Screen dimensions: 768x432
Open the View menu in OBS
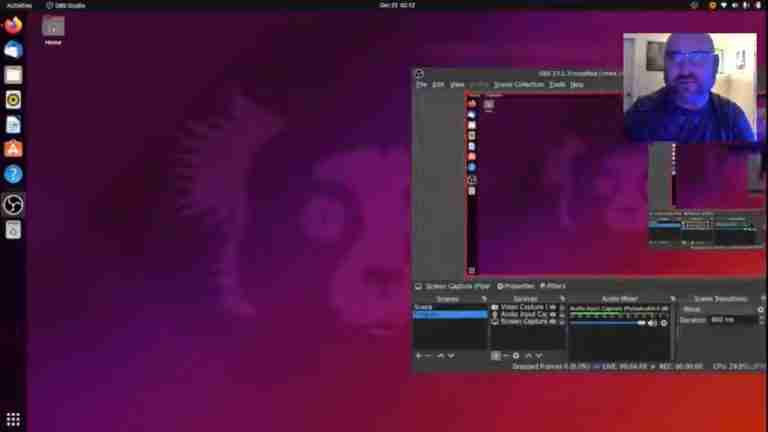[457, 85]
